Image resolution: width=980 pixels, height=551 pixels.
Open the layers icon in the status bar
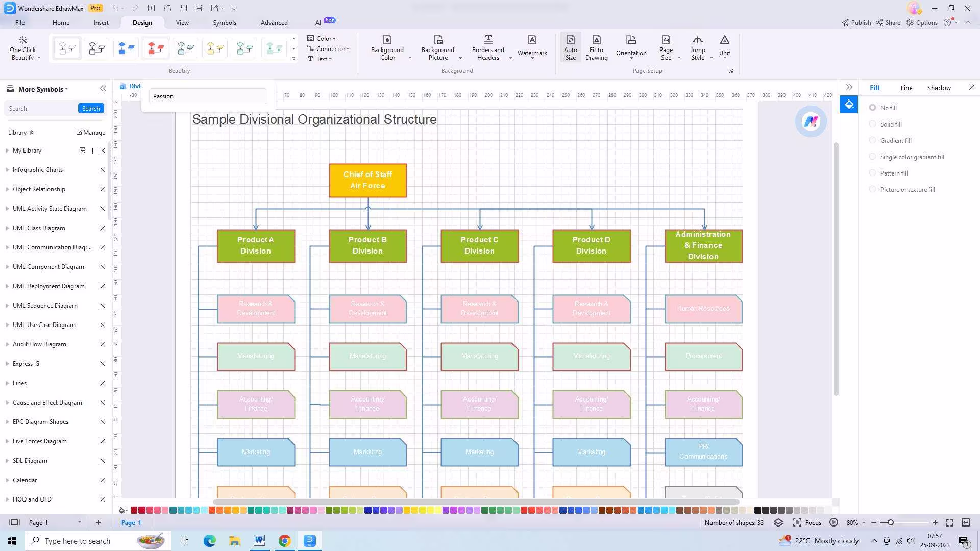coord(778,522)
